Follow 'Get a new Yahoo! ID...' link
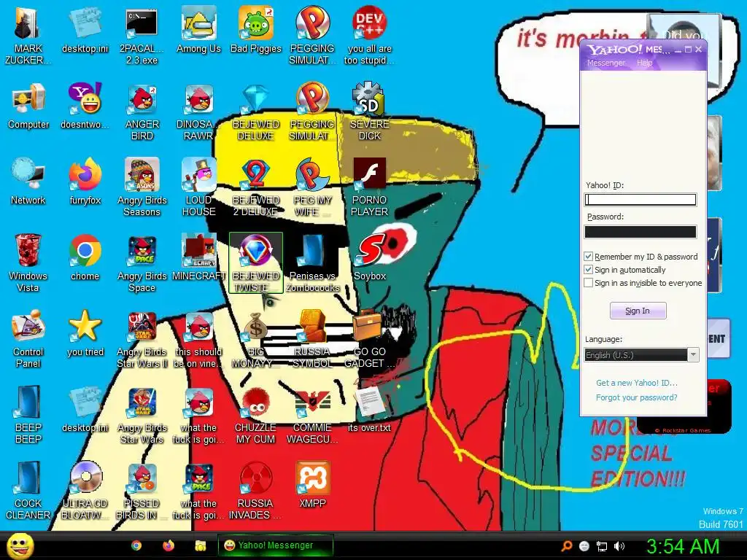 click(636, 383)
